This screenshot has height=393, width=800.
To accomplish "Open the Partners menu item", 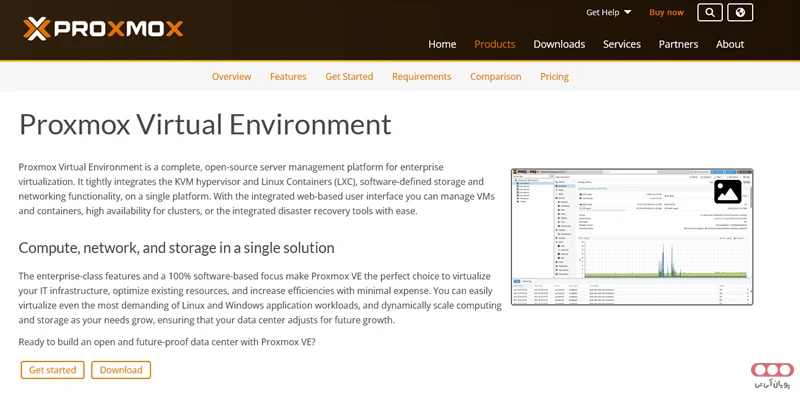I will (678, 44).
